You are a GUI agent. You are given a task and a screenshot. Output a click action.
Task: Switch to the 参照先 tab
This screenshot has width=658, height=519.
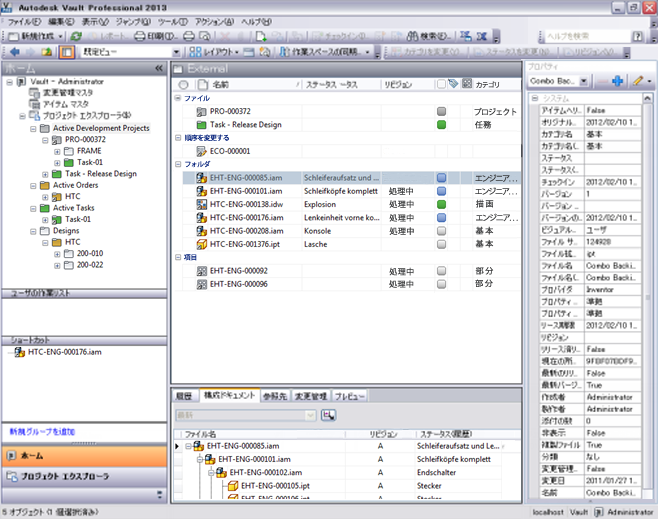coord(275,396)
